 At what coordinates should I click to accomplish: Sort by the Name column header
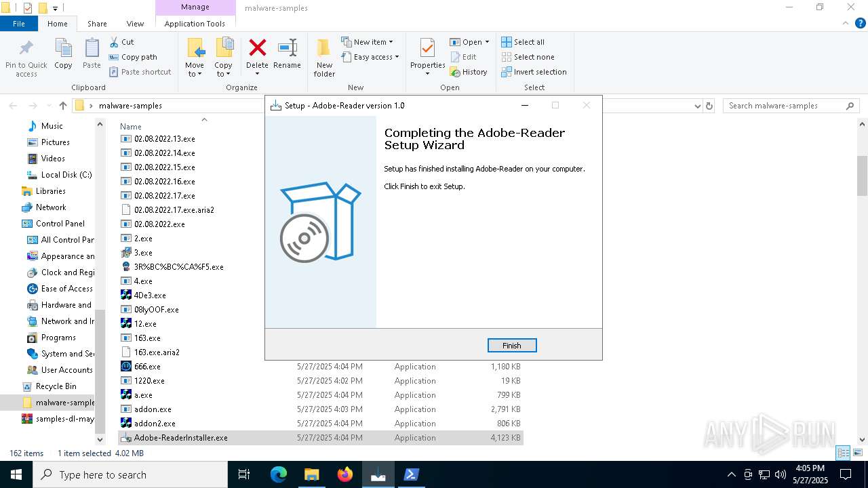tap(131, 127)
